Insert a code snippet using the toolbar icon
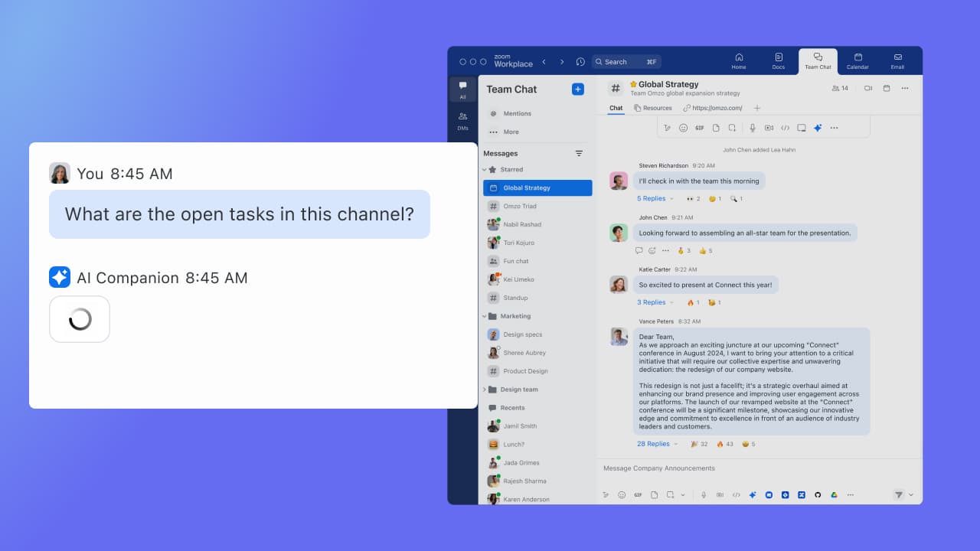 (786, 127)
